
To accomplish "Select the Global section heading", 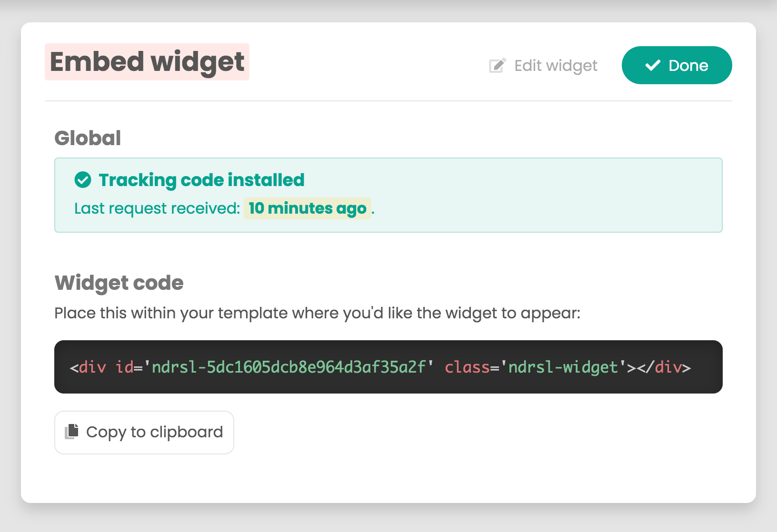I will [x=88, y=138].
